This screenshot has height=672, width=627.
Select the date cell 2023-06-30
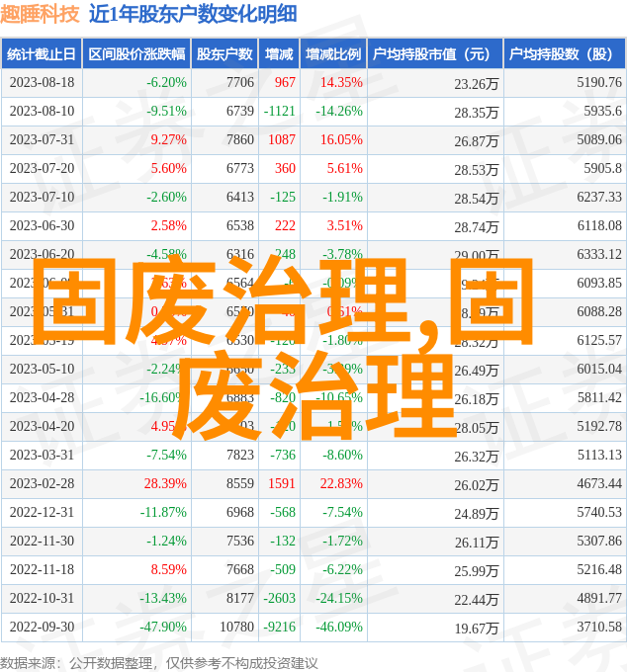tap(42, 226)
